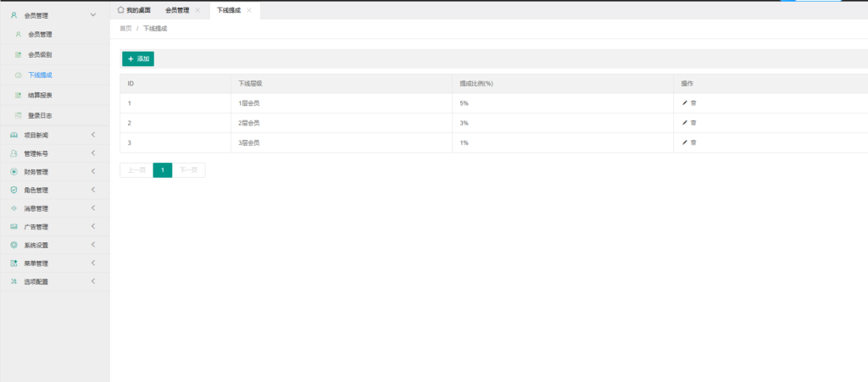This screenshot has height=382, width=868.
Task: Click trash icon in 2层会员 row
Action: pyautogui.click(x=693, y=123)
